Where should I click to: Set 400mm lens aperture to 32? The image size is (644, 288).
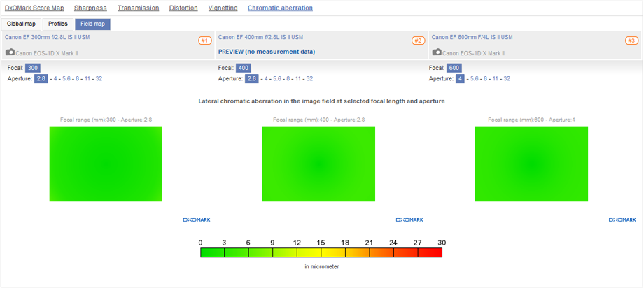(x=309, y=79)
